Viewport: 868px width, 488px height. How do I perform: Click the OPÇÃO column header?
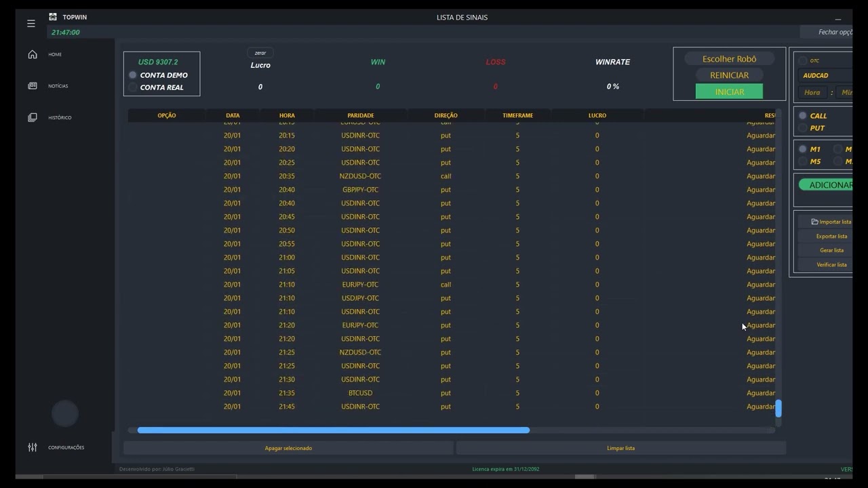pos(167,115)
